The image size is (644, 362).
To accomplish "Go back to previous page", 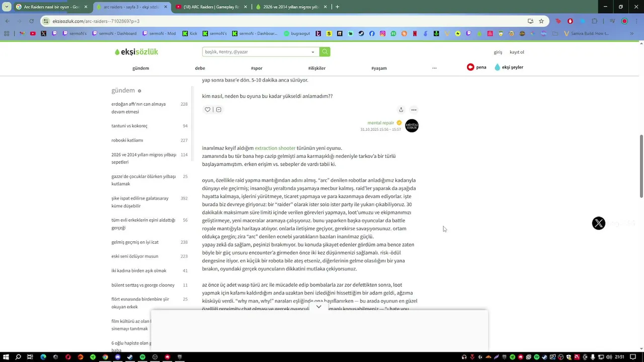I will point(7,21).
